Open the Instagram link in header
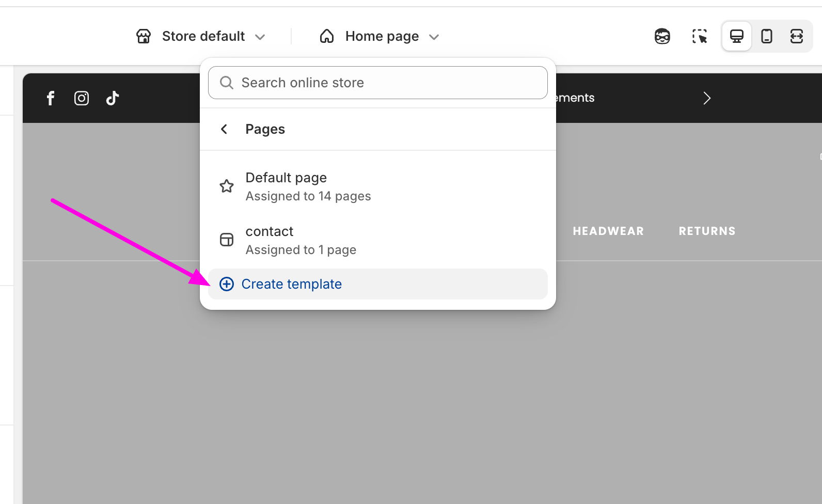The image size is (822, 504). coord(82,98)
